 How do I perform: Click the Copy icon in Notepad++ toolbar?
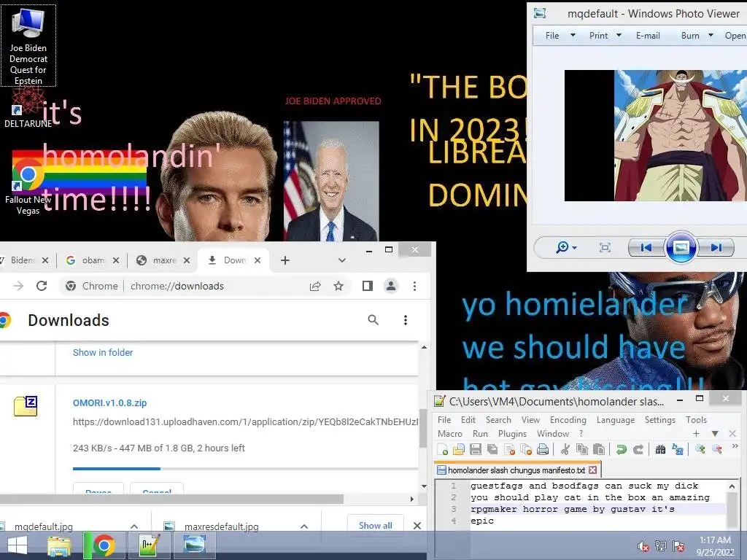point(581,449)
